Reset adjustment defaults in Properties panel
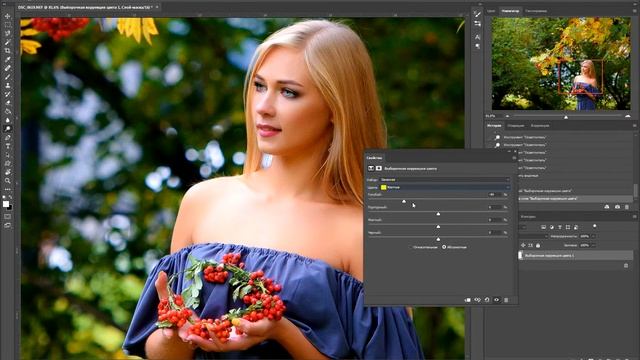Image resolution: width=640 pixels, height=360 pixels. [487, 300]
